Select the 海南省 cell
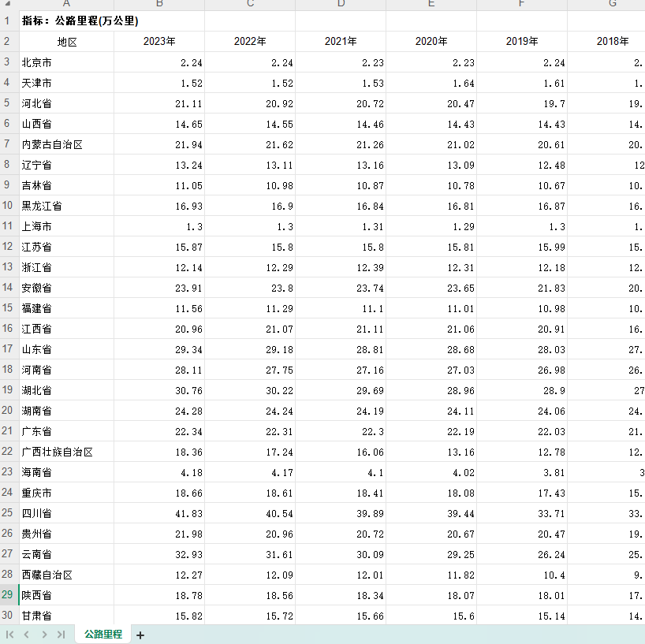The height and width of the screenshot is (644, 645). (67, 472)
